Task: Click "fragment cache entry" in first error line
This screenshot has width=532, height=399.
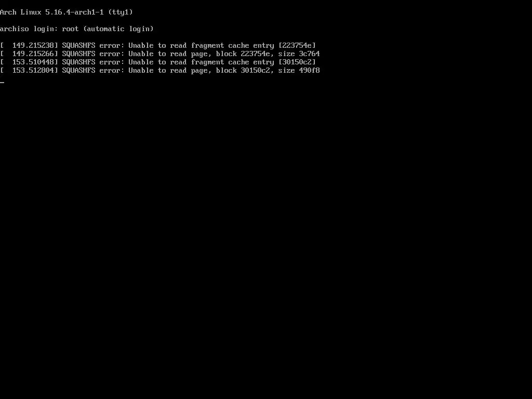Action: click(x=232, y=46)
